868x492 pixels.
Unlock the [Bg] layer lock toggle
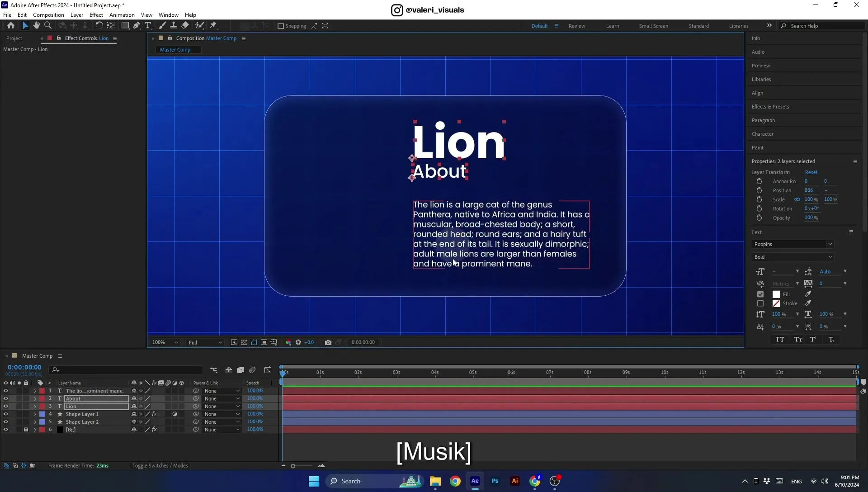coord(26,430)
